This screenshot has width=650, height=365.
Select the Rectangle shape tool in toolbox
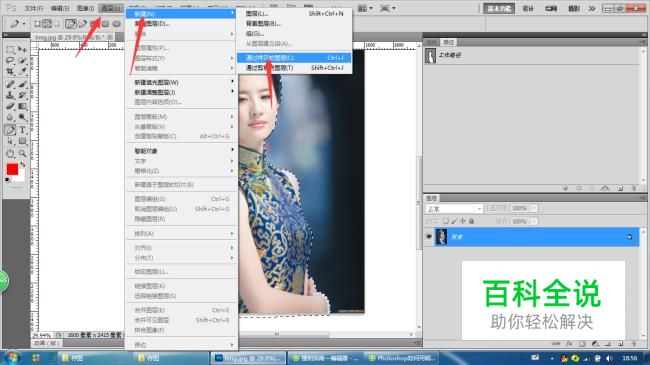tap(22, 141)
